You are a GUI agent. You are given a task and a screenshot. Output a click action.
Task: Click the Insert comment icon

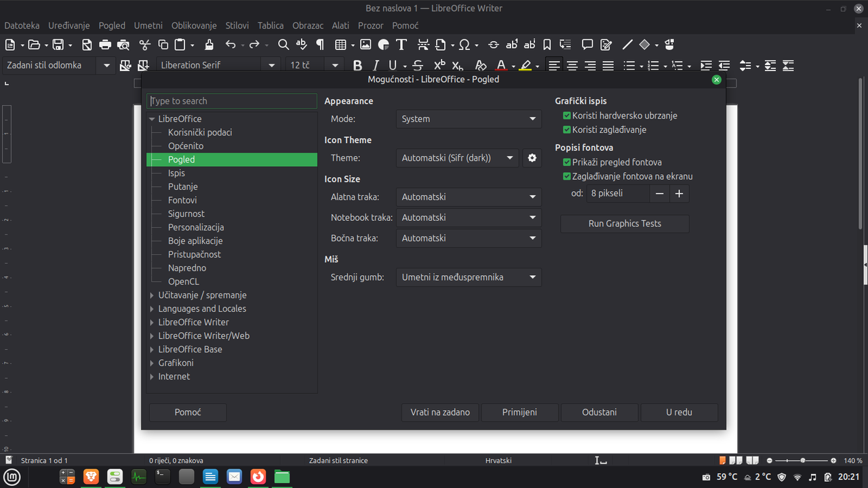click(587, 45)
